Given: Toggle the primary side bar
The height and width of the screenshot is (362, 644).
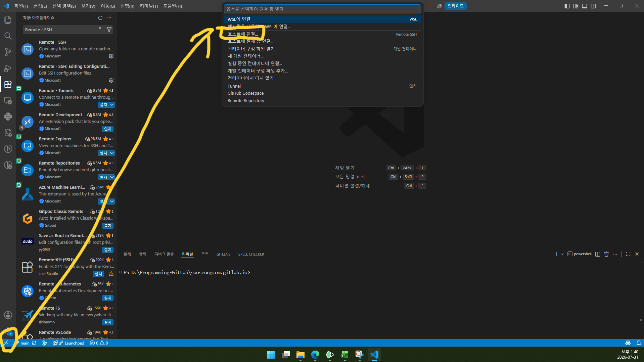Looking at the screenshot, I should 567,6.
